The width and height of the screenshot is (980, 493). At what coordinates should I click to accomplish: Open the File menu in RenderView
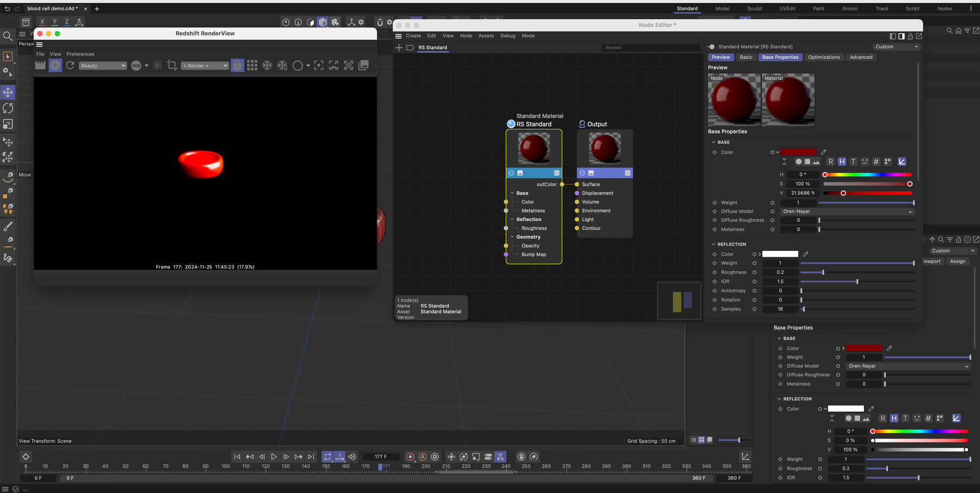[x=41, y=54]
